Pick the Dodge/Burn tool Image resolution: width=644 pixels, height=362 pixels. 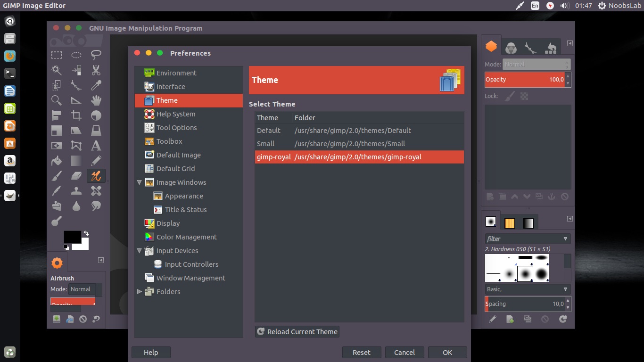click(57, 221)
